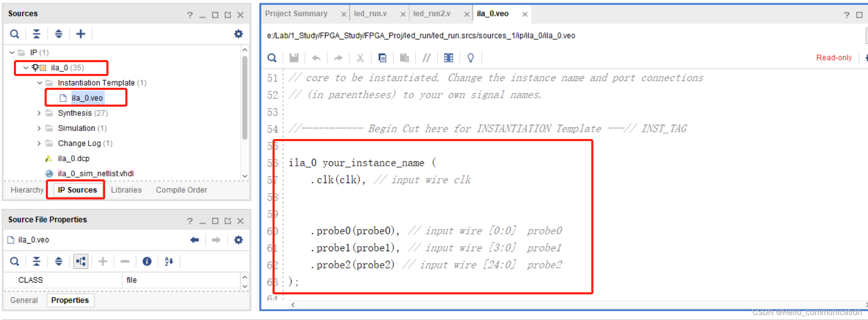
Task: Switch to the Hierarchy tab
Action: point(27,190)
